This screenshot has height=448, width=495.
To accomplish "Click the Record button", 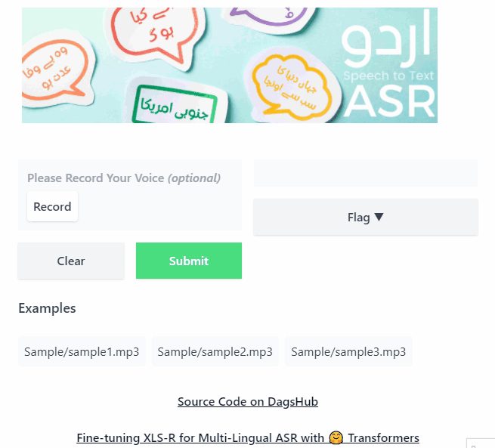I will coord(52,207).
